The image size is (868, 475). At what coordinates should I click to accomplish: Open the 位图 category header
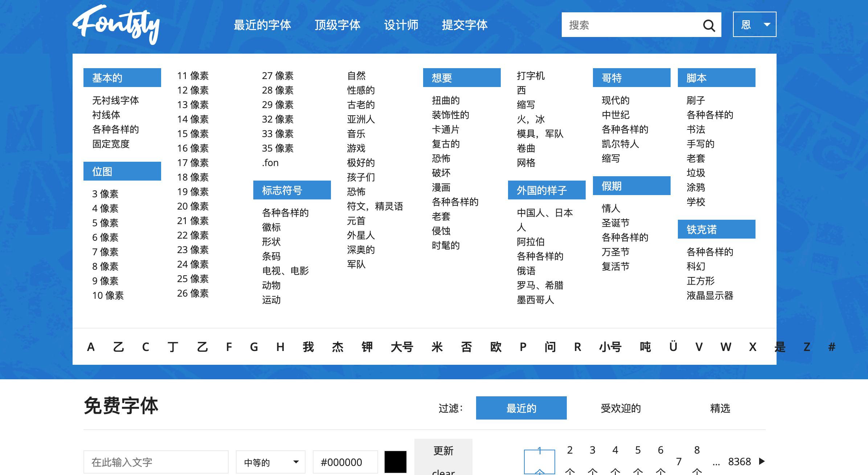pos(122,171)
